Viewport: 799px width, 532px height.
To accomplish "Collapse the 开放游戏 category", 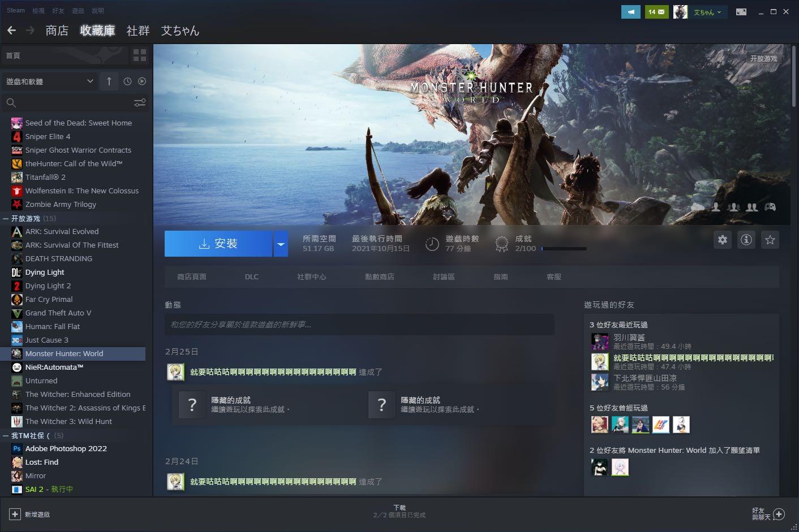I will coord(6,218).
